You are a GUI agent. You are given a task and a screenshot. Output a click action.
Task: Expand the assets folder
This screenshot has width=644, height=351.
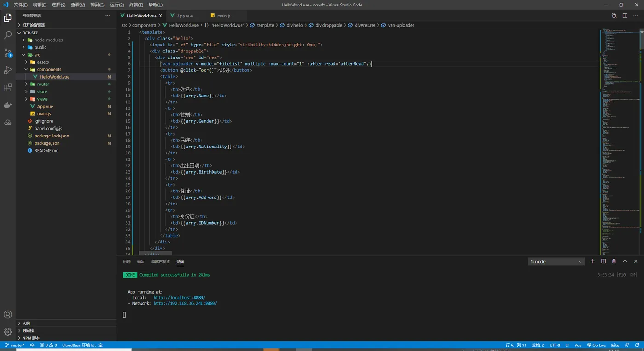coord(66,62)
